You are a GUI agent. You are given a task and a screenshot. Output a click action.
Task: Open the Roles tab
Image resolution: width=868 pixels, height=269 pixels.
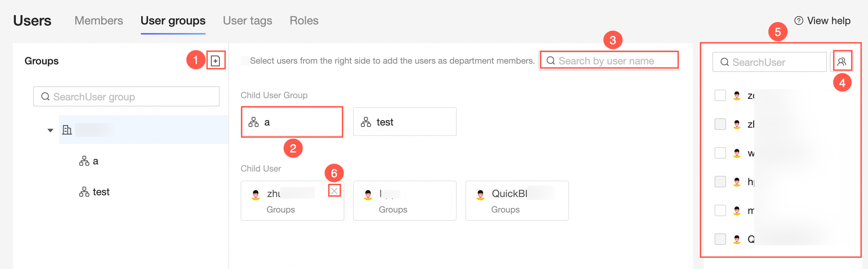[304, 21]
